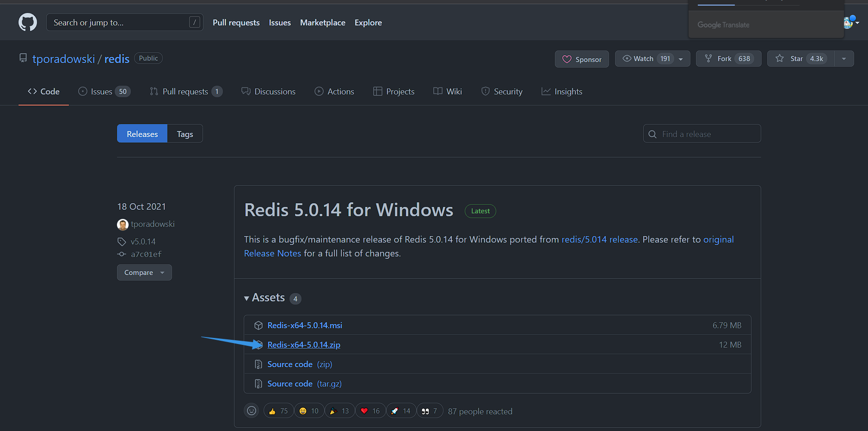Viewport: 868px width, 431px height.
Task: Open commit a7c01ef link
Action: (x=146, y=254)
